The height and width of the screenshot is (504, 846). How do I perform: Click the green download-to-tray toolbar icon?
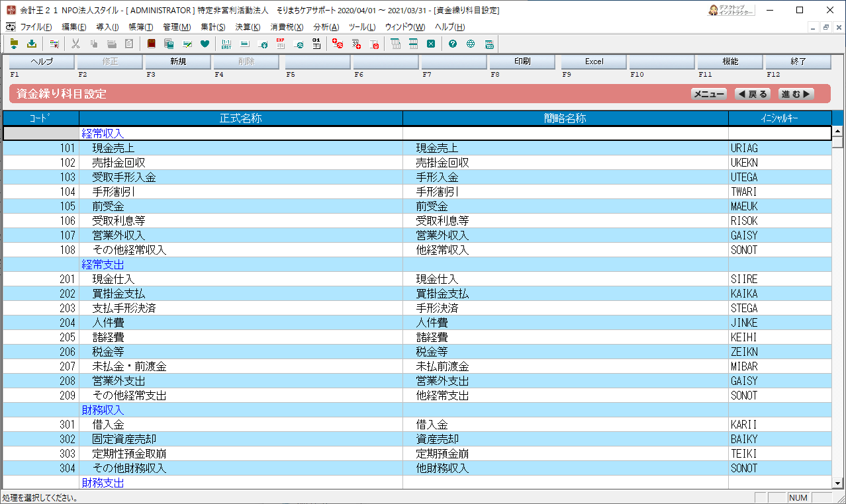[31, 44]
